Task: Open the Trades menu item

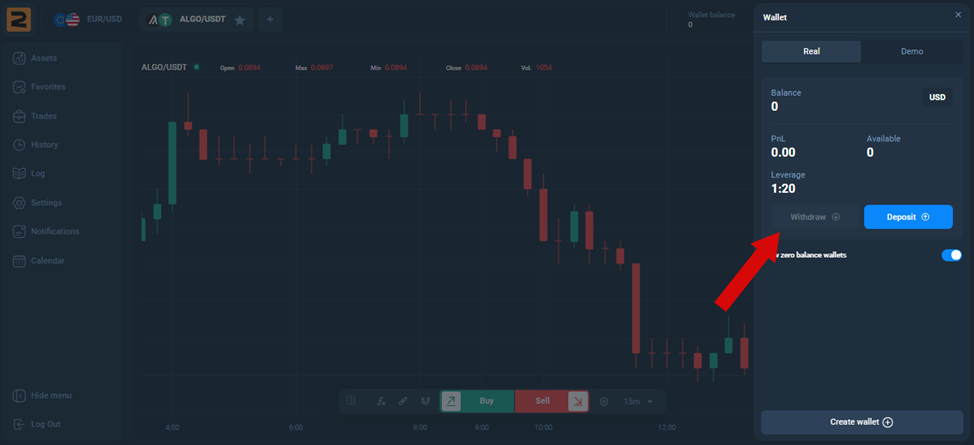Action: click(x=42, y=116)
